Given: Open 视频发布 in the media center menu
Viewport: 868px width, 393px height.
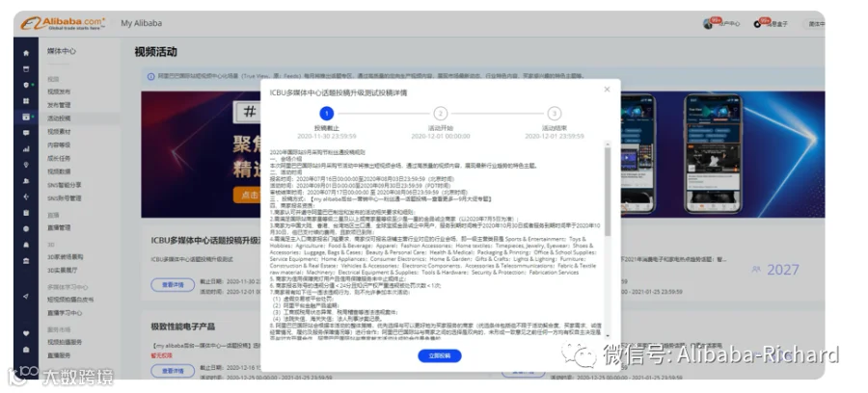Looking at the screenshot, I should click(59, 92).
